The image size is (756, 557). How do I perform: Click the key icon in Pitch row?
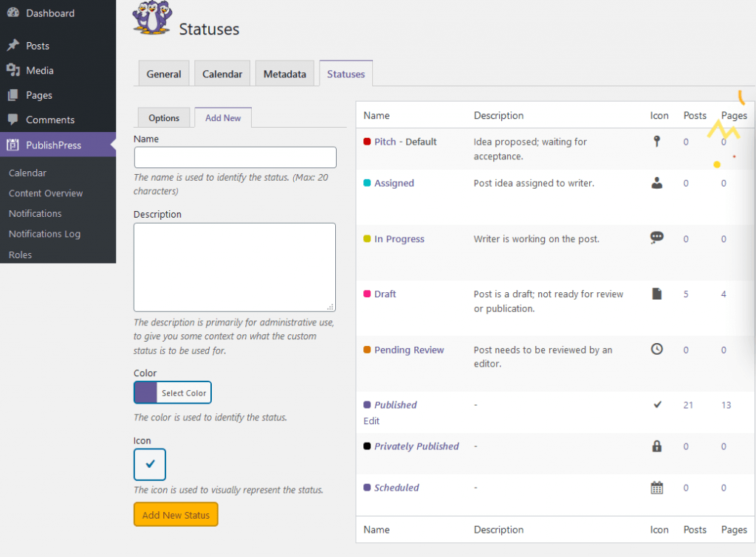click(x=656, y=142)
